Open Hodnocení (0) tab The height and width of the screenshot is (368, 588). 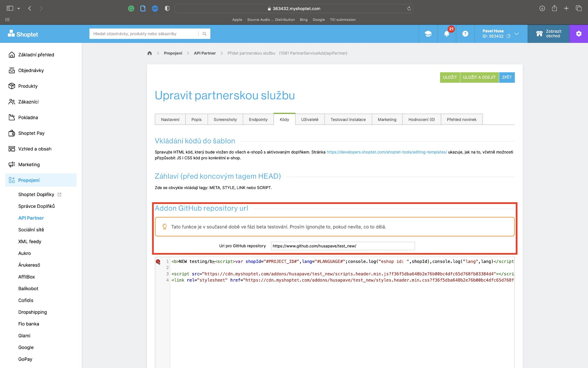coord(421,120)
